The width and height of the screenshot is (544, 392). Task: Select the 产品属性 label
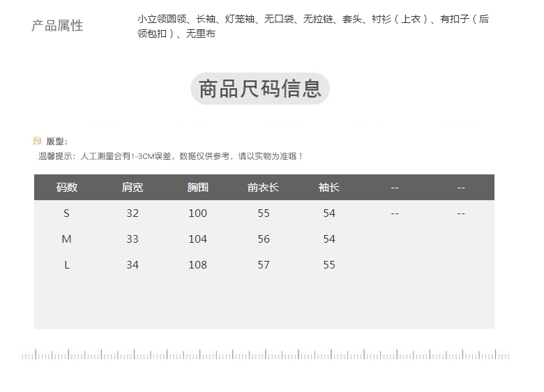(x=57, y=26)
